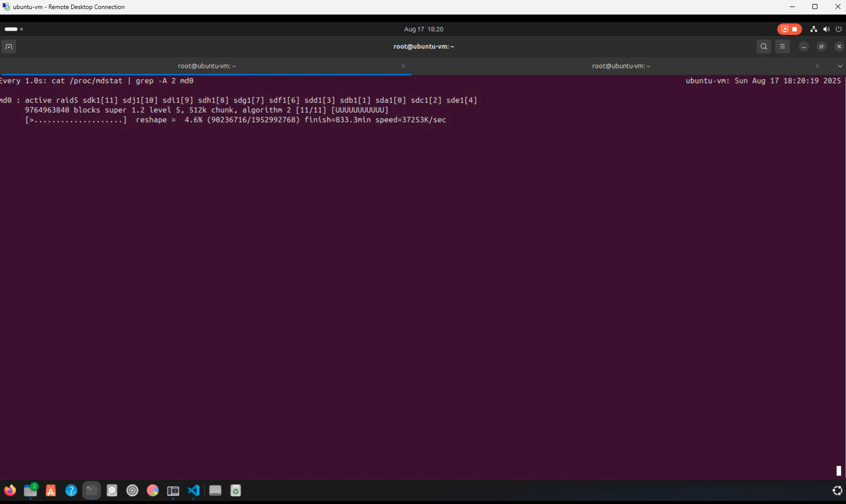This screenshot has height=504, width=846.
Task: Open the Aug 17 18:20 clock menu
Action: point(424,29)
